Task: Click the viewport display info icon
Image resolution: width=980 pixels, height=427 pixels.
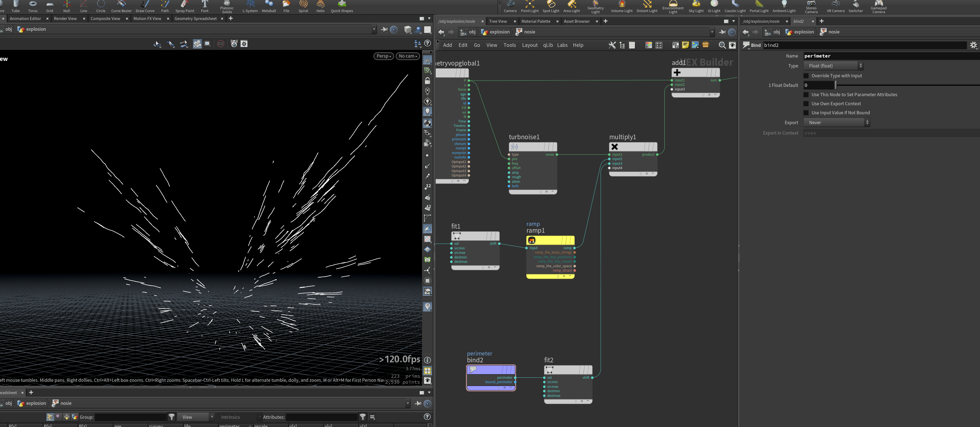Action: (427, 360)
